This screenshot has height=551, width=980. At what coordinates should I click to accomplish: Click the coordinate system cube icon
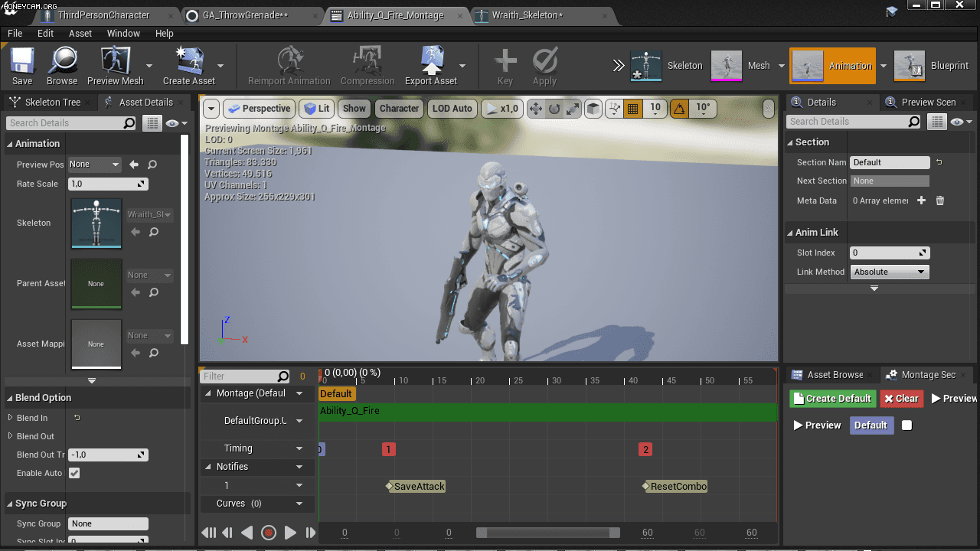pos(593,109)
